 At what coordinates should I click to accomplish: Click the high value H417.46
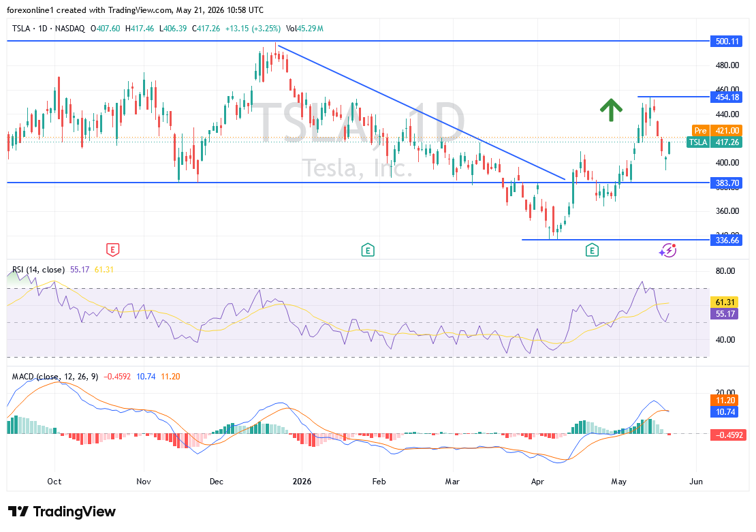140,29
